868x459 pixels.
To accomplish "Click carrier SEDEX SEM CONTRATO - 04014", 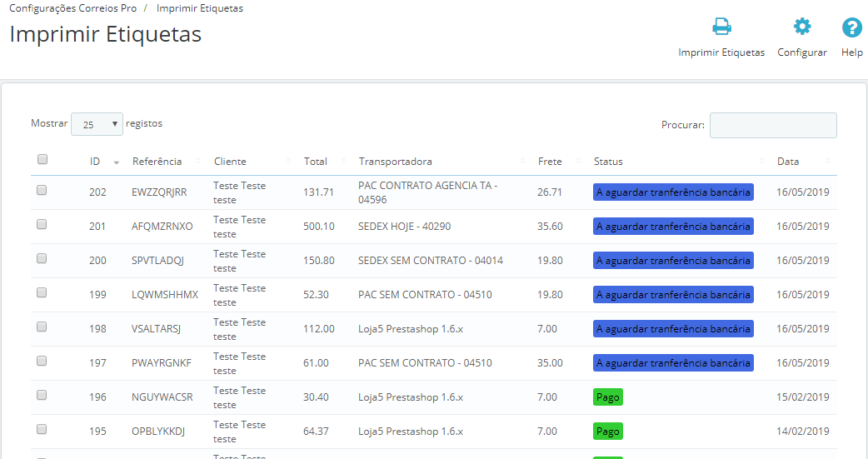I will 431,260.
